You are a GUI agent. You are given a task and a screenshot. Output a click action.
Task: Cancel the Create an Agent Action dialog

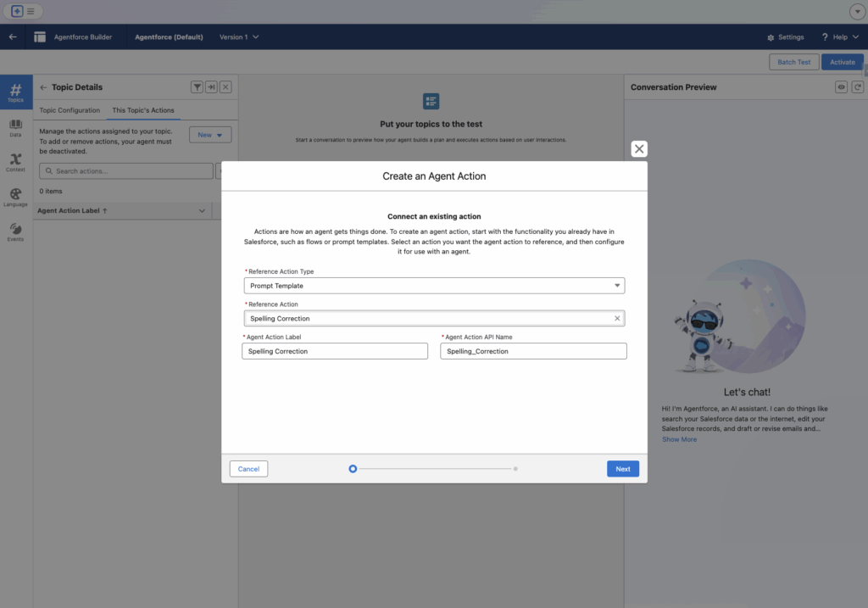pyautogui.click(x=248, y=469)
